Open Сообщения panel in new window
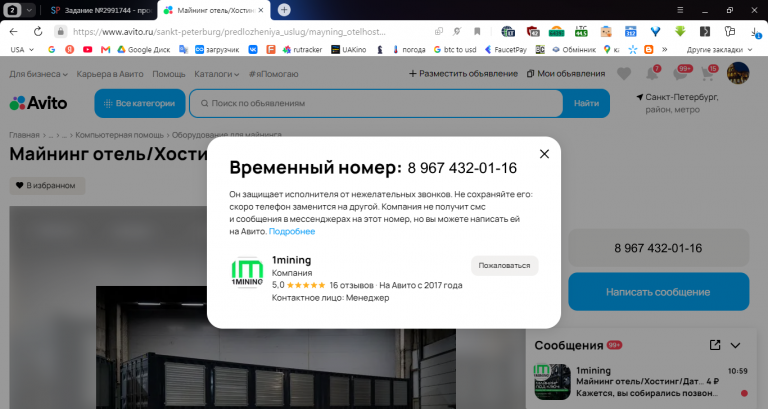Screen dimensions: 768x409 [x=715, y=345]
